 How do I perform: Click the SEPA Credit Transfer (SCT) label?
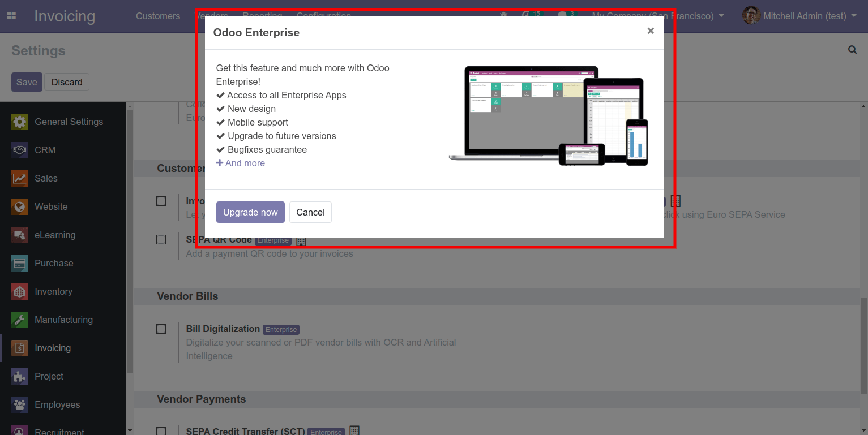click(x=246, y=431)
